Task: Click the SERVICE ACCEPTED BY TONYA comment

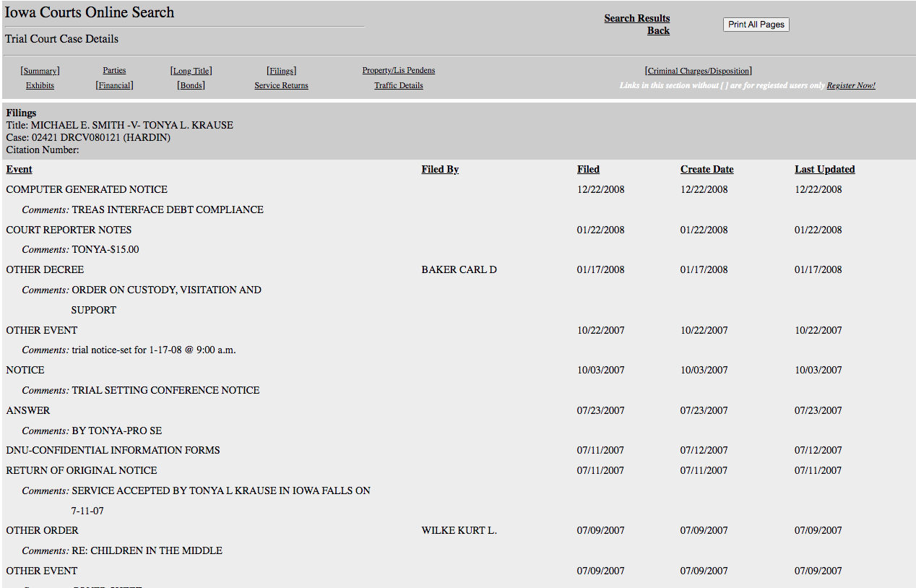Action: point(221,490)
